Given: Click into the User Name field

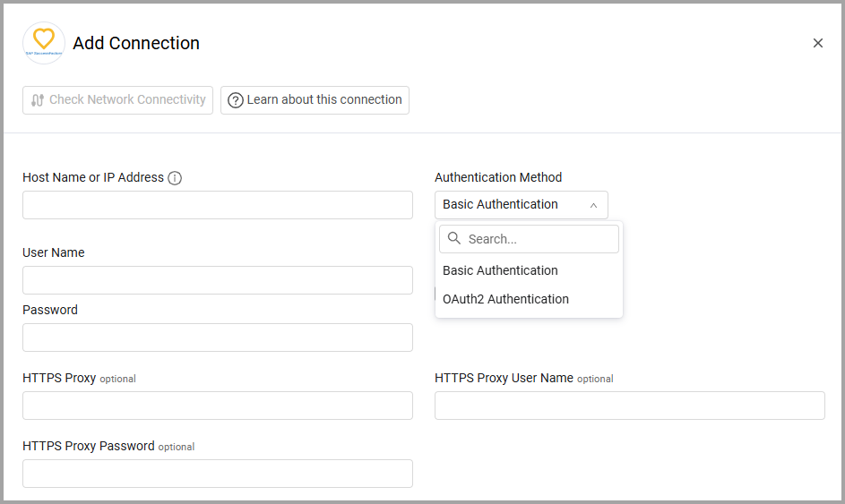Looking at the screenshot, I should click(218, 280).
